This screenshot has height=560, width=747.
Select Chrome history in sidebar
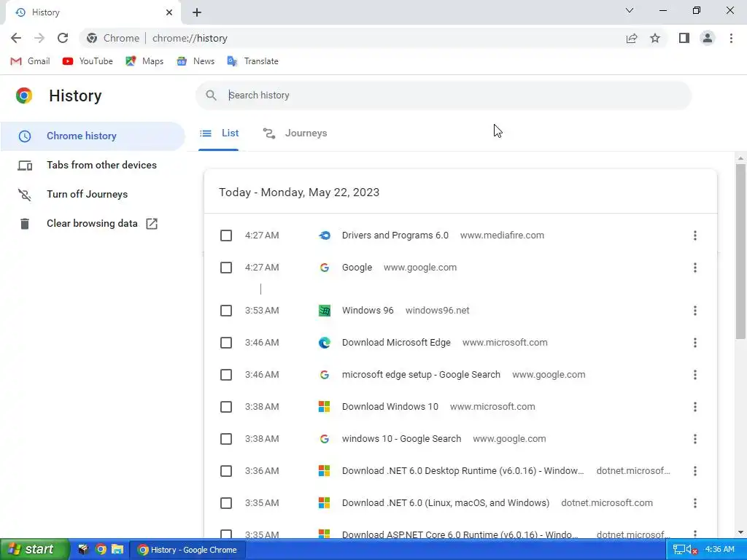coord(93,136)
